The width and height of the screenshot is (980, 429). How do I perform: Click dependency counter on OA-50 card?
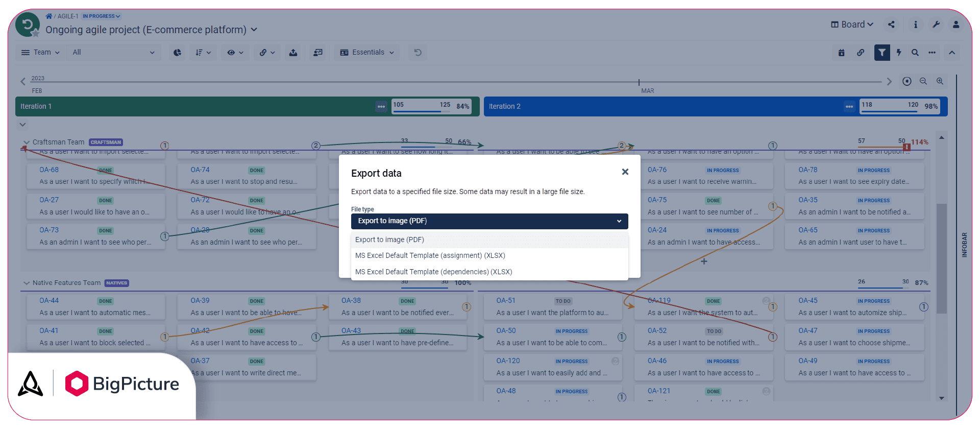pyautogui.click(x=622, y=337)
